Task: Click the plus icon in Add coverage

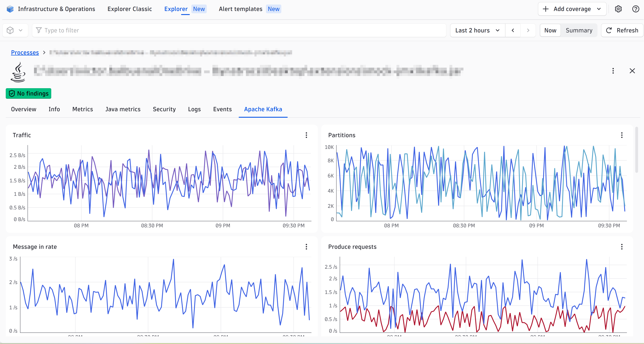Action: pyautogui.click(x=546, y=9)
